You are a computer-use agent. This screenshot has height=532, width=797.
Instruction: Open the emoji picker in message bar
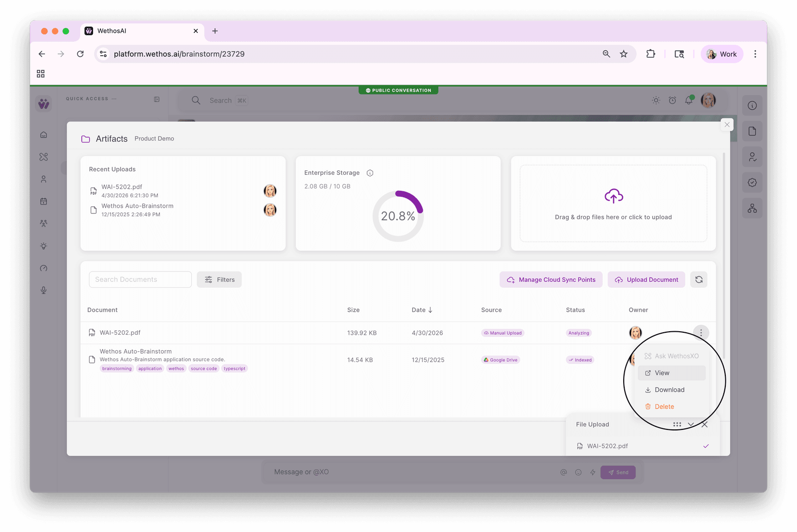point(578,472)
